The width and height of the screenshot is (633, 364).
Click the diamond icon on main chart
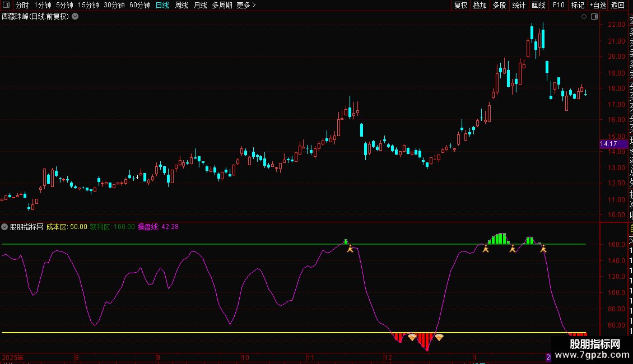584,16
